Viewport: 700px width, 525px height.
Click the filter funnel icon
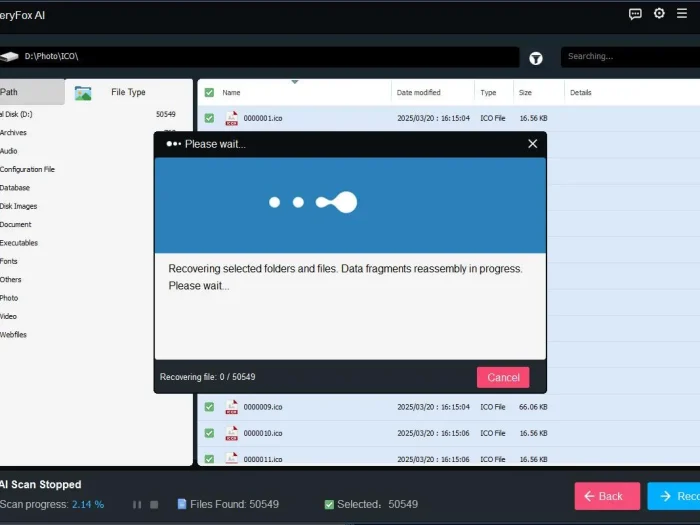click(x=536, y=58)
